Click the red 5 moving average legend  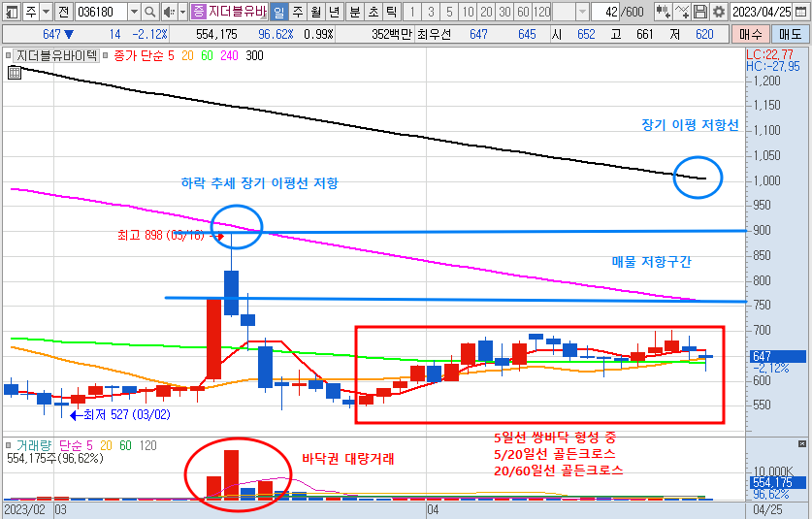click(171, 55)
